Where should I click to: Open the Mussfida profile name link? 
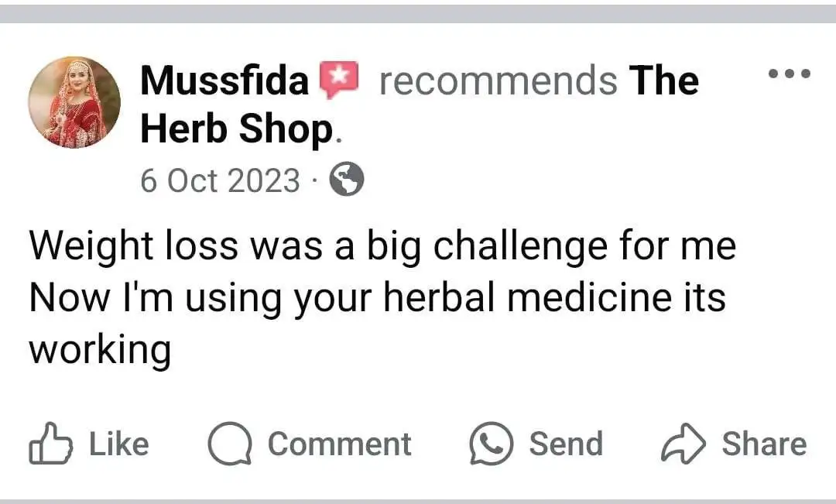coord(224,81)
